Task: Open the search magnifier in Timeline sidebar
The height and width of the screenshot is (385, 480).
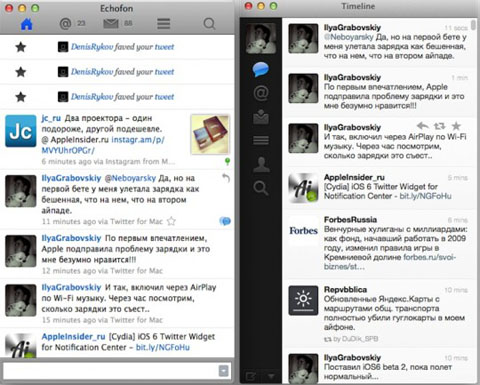Action: pyautogui.click(x=261, y=188)
